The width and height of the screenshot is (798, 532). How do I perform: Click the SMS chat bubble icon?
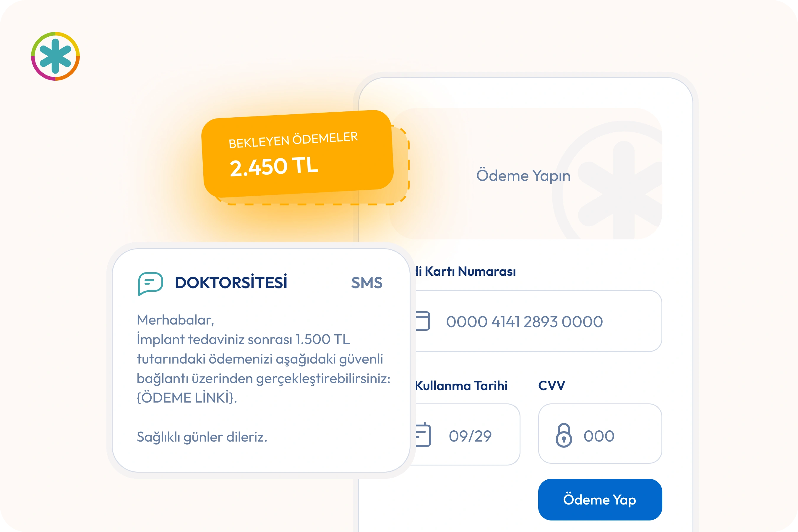(x=150, y=283)
